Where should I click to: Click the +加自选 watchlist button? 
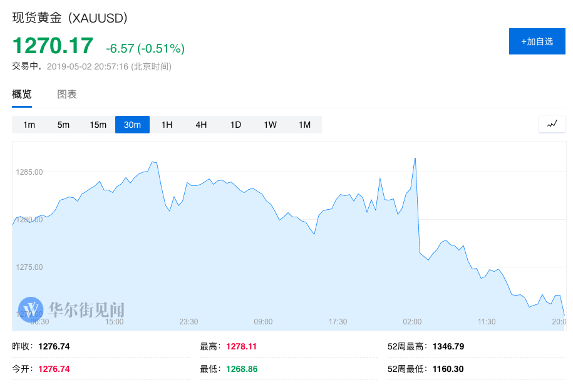click(x=537, y=41)
